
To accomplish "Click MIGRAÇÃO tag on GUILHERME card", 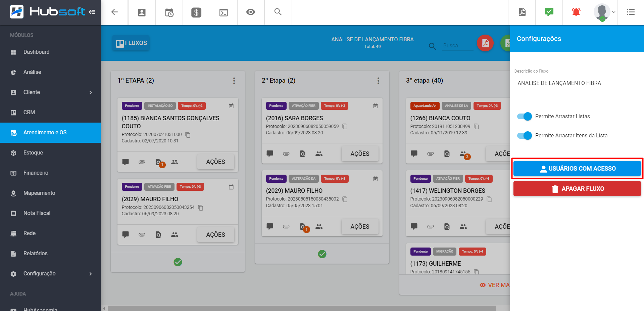I will 445,252.
